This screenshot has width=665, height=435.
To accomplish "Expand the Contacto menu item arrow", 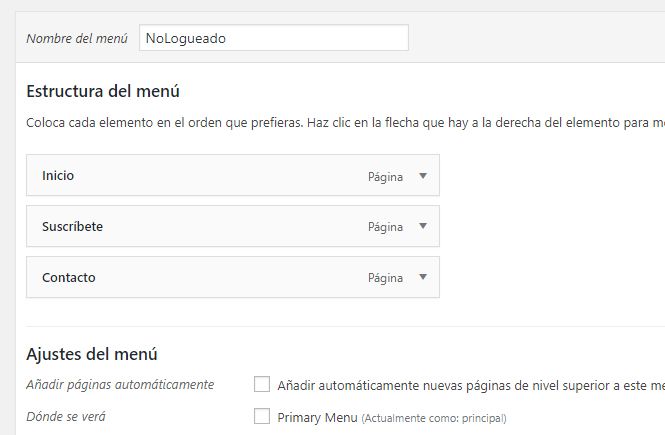I will 423,277.
